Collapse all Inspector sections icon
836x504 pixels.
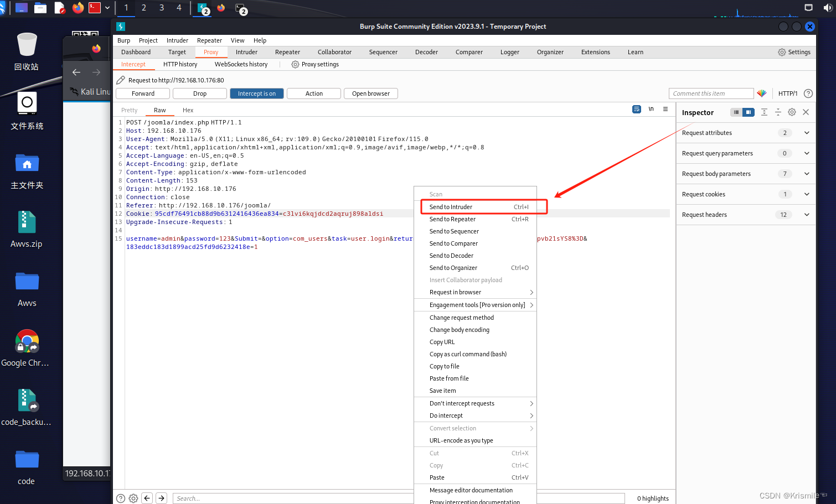pos(778,112)
